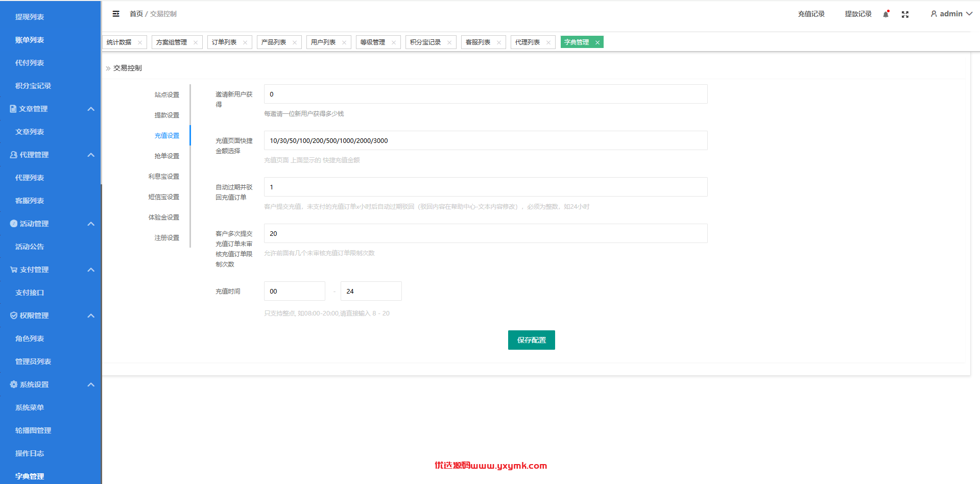Collapse the 支付管理 sidebar group

tap(91, 270)
